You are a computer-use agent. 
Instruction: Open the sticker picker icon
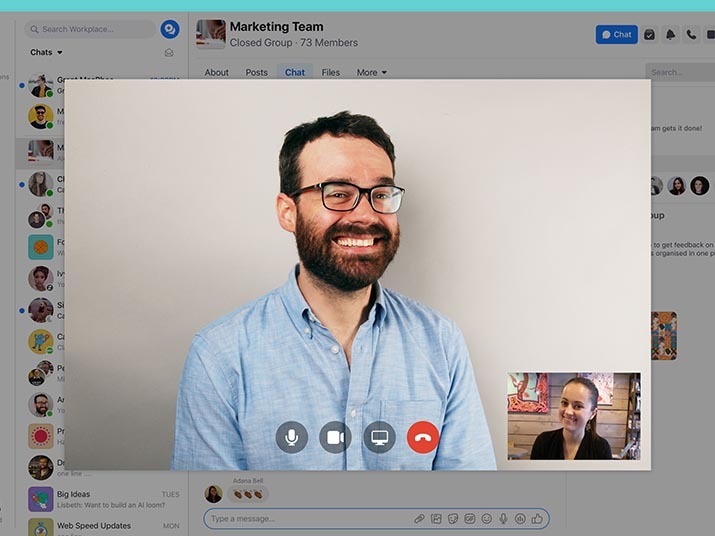tap(453, 519)
